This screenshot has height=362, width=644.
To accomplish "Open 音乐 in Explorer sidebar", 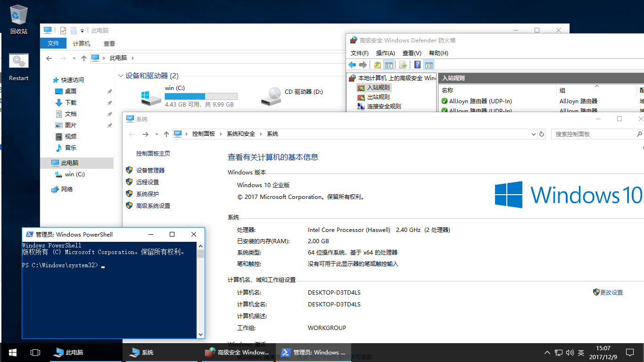I will 66,148.
